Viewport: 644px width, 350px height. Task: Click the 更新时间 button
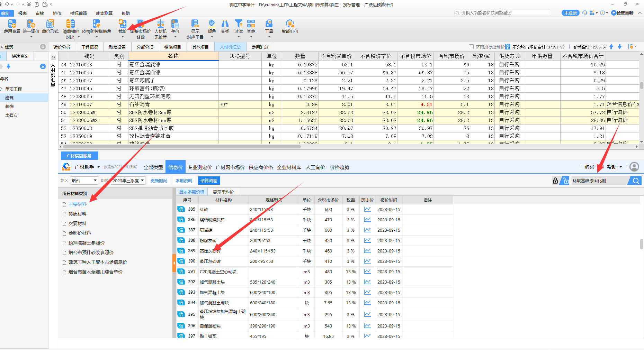[159, 181]
